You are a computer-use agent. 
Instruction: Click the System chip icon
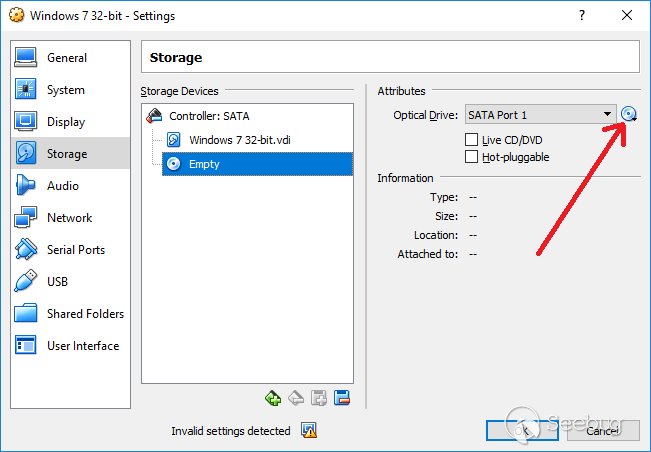point(26,89)
